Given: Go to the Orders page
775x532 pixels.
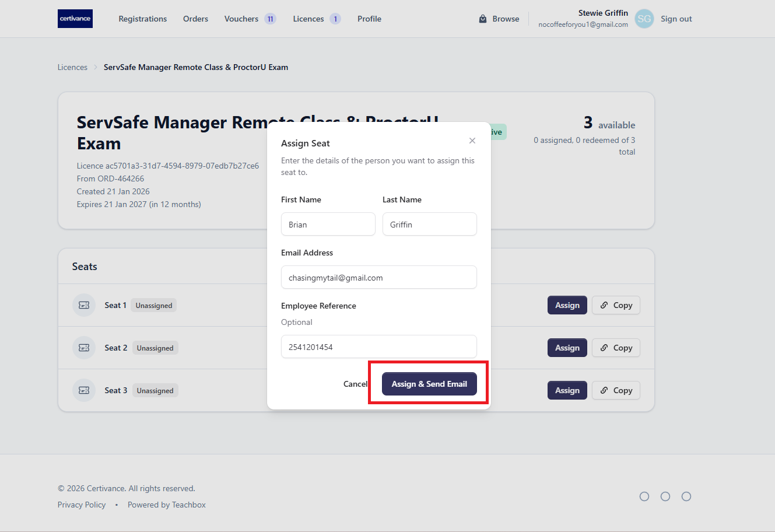Looking at the screenshot, I should tap(195, 19).
